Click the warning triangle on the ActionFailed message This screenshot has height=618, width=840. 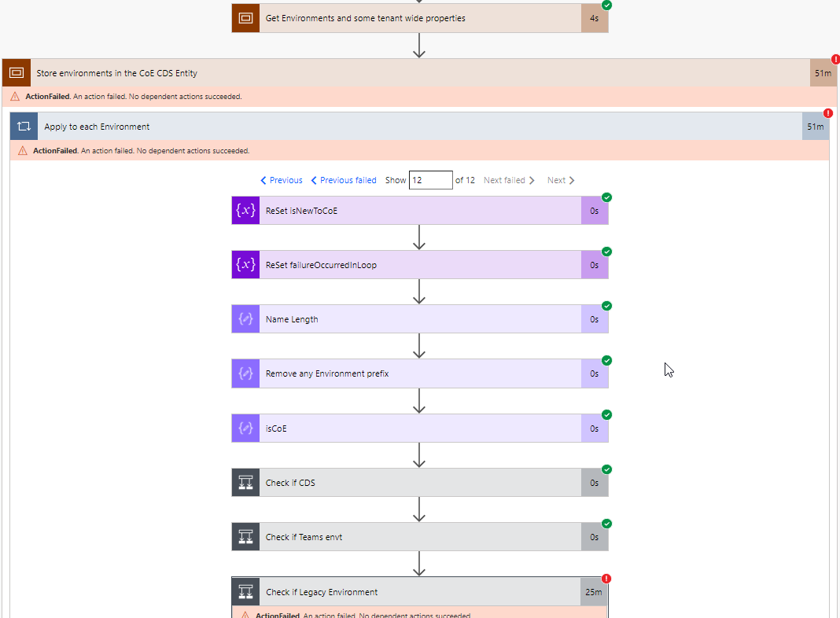(14, 95)
